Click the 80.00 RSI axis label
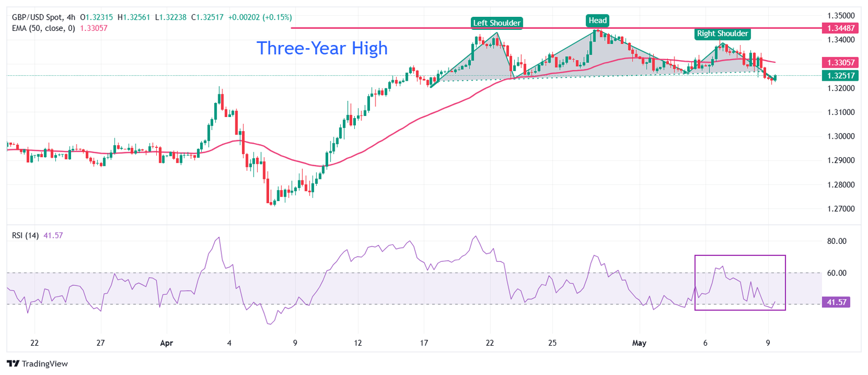The width and height of the screenshot is (868, 375). (x=837, y=241)
